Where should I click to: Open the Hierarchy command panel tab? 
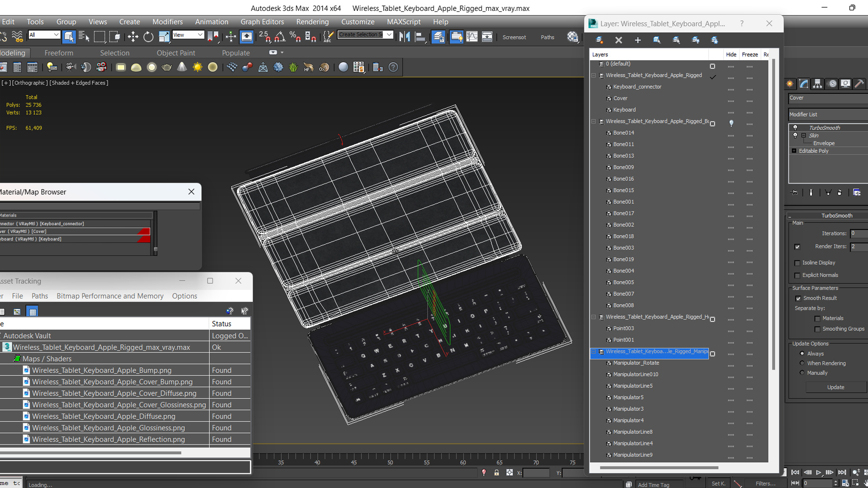pyautogui.click(x=817, y=84)
